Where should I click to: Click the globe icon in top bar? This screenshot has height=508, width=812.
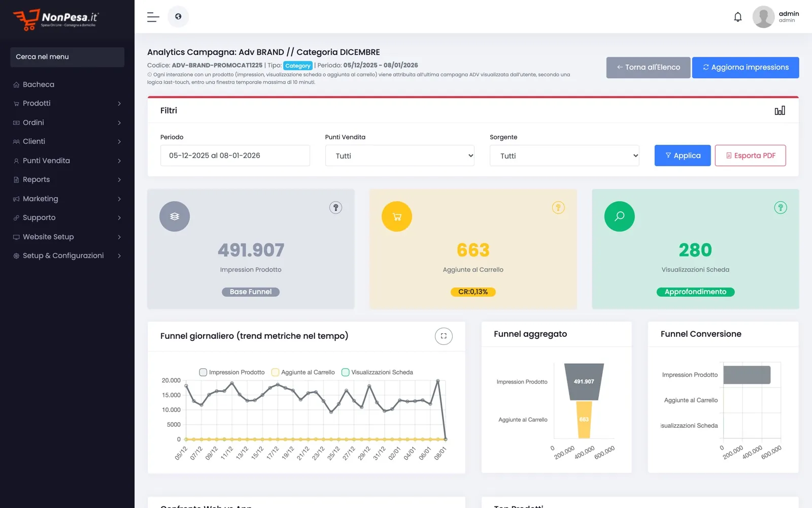tap(178, 17)
